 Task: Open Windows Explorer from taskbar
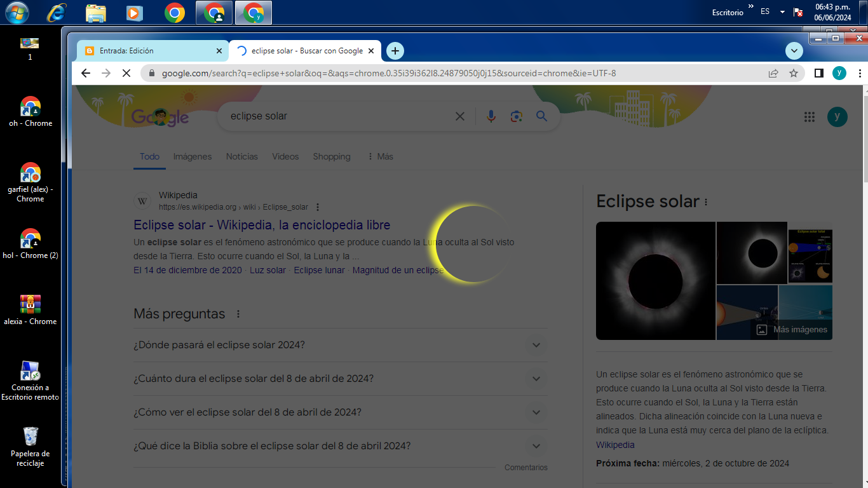pyautogui.click(x=95, y=12)
